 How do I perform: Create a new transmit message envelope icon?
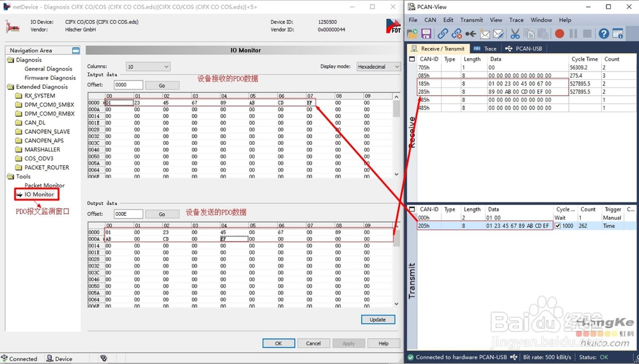484,33
